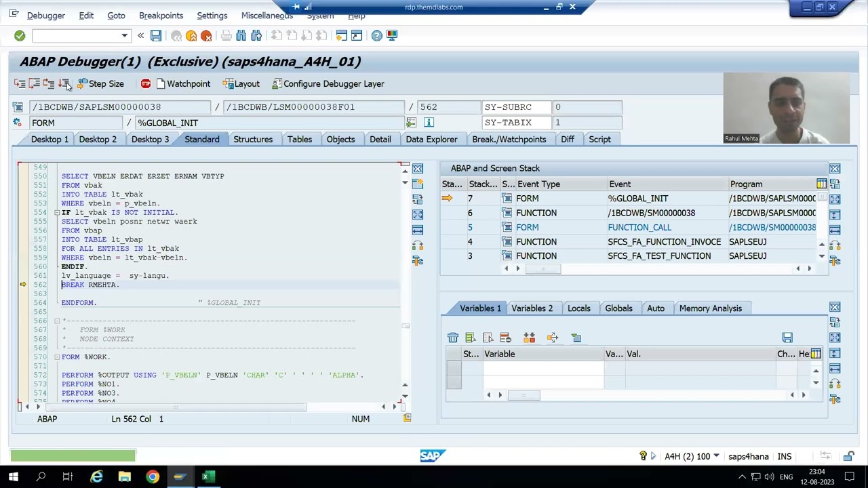Viewport: 868px width, 488px height.
Task: Open the Edit menu
Action: pos(86,15)
